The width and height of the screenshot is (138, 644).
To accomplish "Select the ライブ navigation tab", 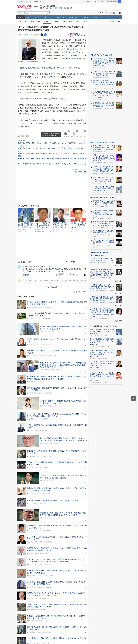I will (x=37, y=17).
